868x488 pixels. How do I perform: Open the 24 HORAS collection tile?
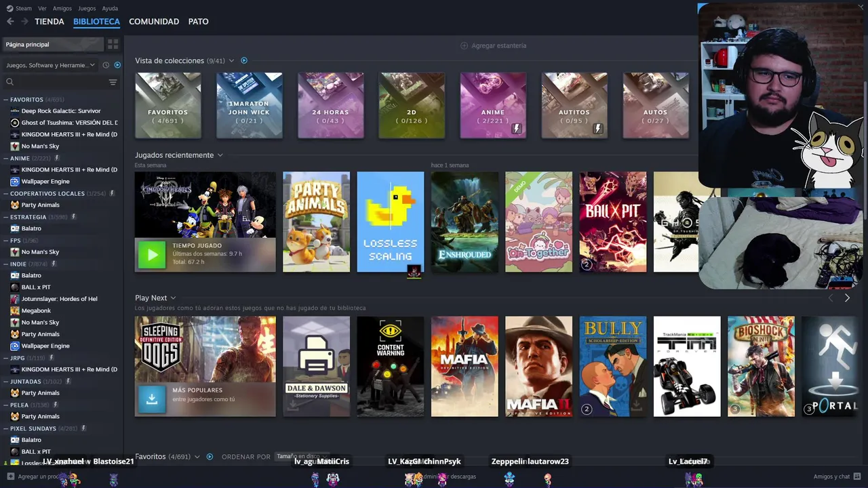coord(330,105)
